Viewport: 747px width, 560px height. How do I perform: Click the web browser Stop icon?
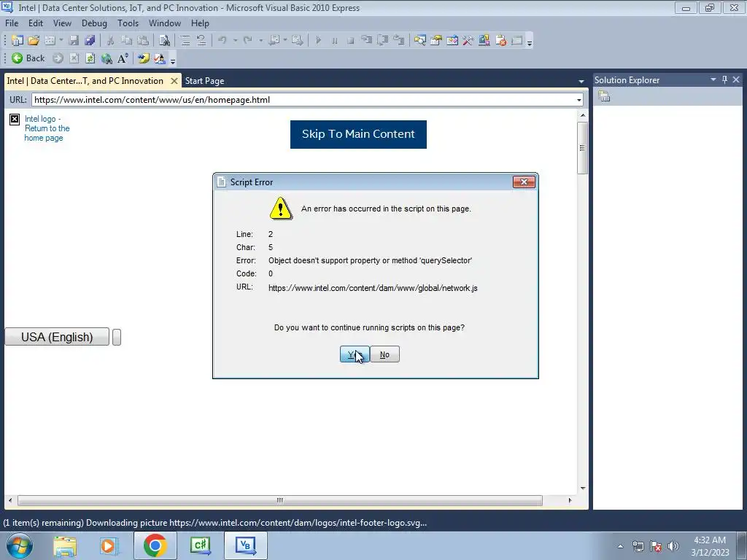(x=74, y=58)
